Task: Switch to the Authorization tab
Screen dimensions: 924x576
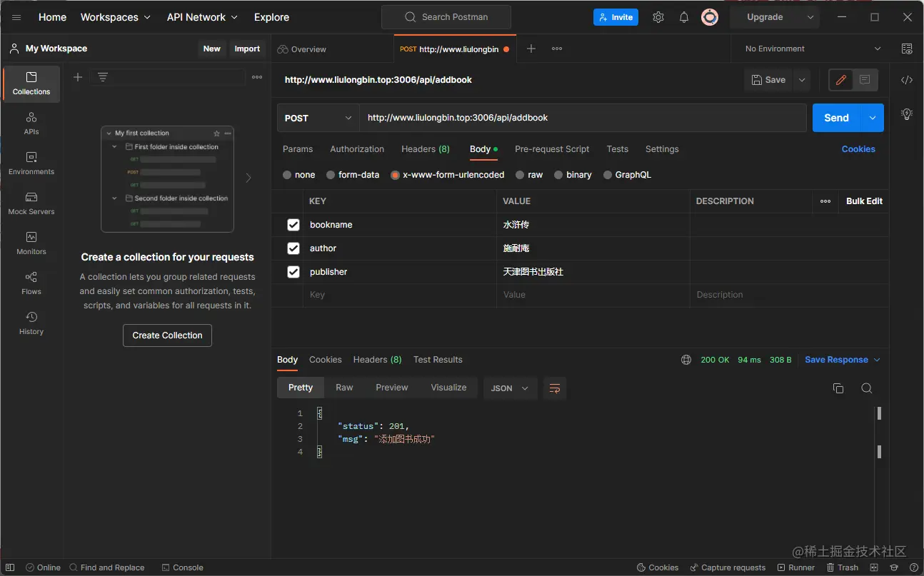Action: [357, 149]
